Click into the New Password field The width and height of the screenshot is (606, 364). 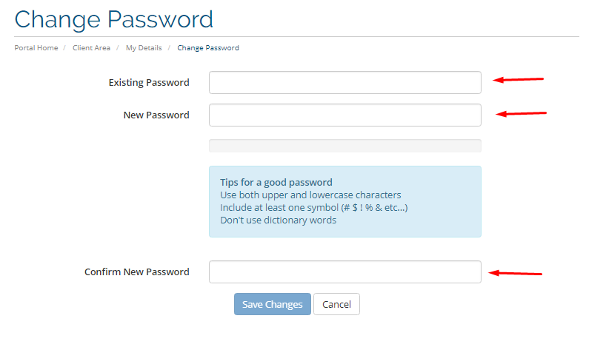click(x=344, y=115)
